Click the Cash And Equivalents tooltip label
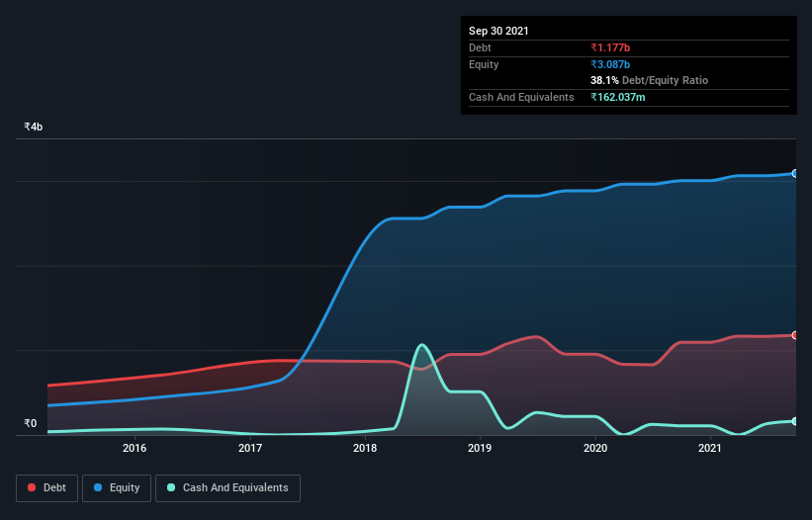 (x=521, y=97)
